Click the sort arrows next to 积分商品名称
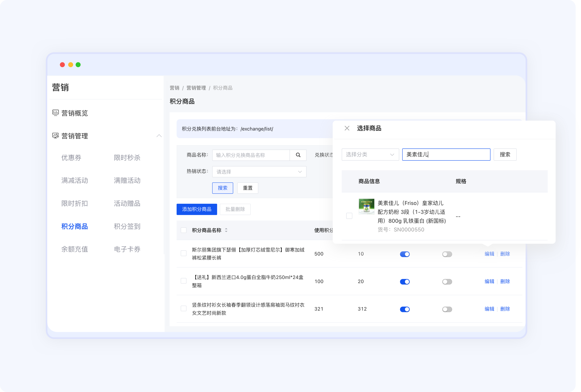This screenshot has width=581, height=392. coord(226,230)
